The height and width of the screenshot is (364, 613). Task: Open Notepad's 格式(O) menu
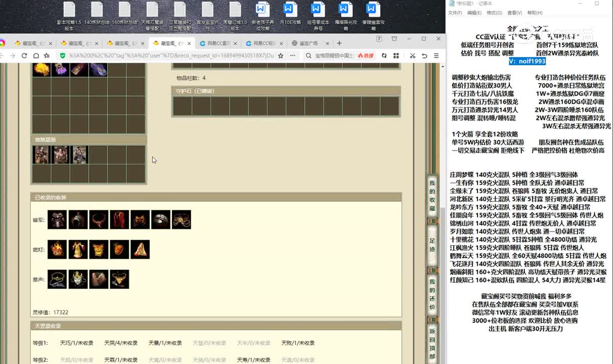[x=494, y=13]
